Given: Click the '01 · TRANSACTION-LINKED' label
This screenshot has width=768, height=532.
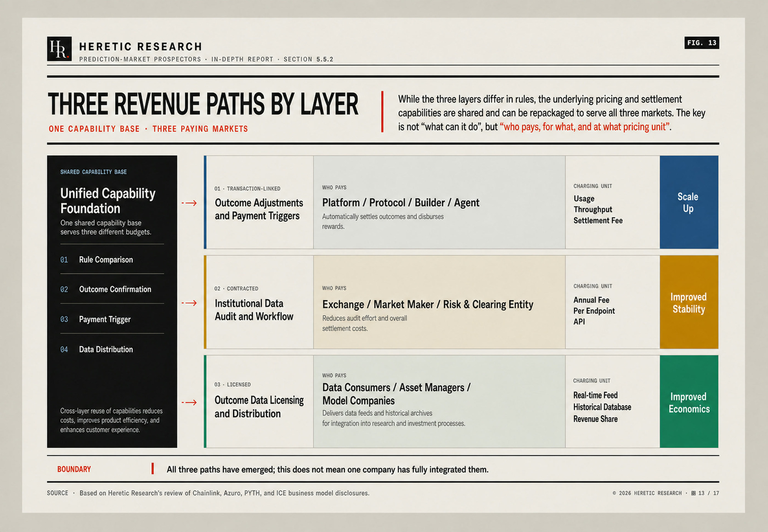Looking at the screenshot, I should click(x=247, y=188).
